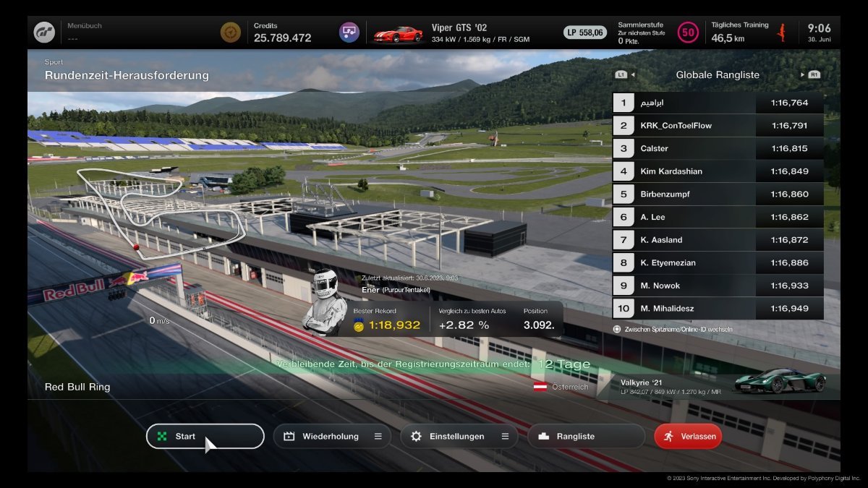
Task: Click the gold medal trophy icon
Action: (x=359, y=325)
